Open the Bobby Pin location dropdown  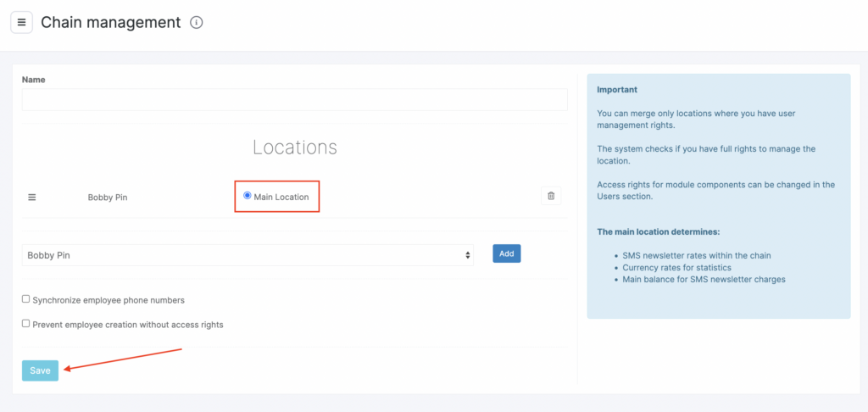[x=247, y=254]
